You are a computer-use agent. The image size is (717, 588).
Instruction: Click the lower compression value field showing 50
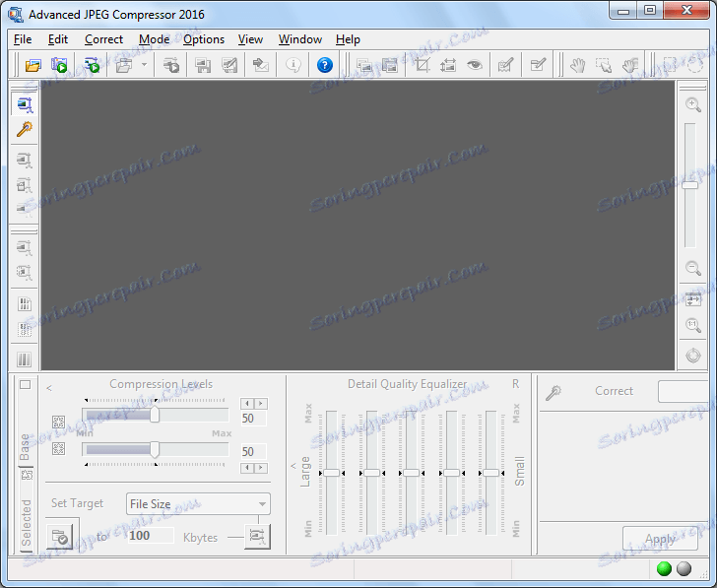(x=253, y=452)
